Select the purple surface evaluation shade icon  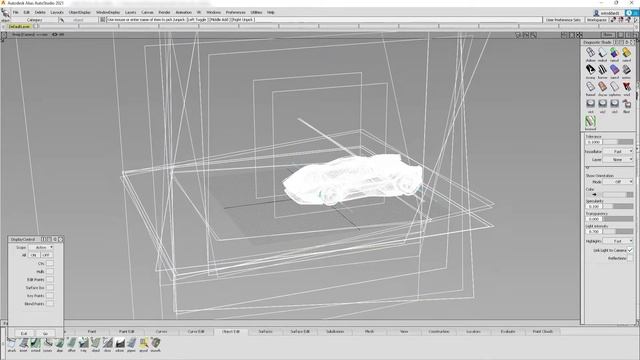[614, 69]
